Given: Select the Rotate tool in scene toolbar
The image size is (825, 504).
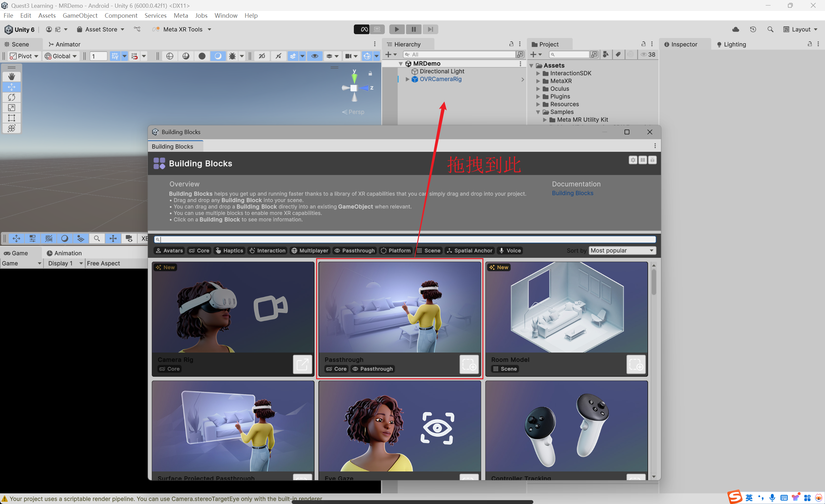Looking at the screenshot, I should 11,97.
